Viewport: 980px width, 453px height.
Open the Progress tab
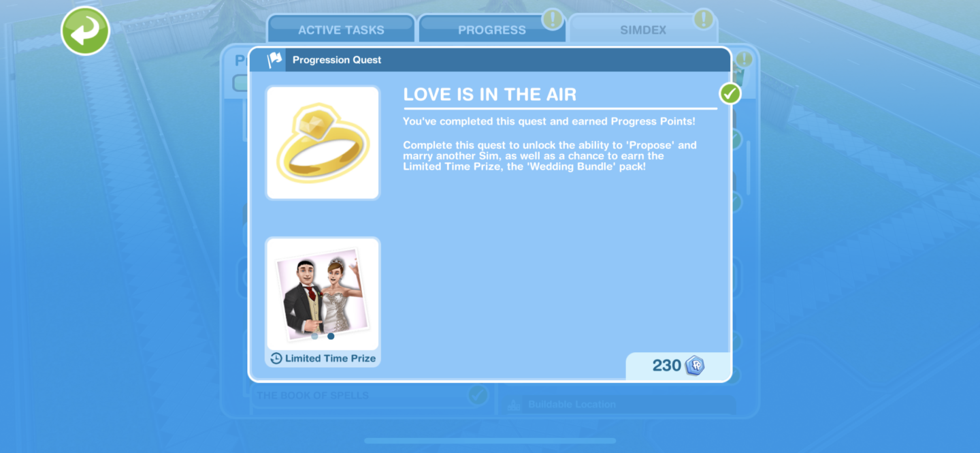coord(491,30)
